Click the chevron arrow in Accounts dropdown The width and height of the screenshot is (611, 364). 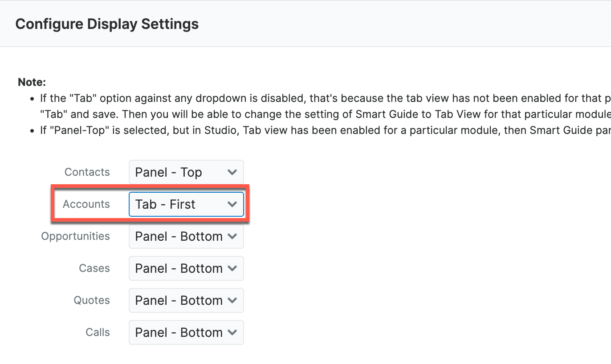232,204
